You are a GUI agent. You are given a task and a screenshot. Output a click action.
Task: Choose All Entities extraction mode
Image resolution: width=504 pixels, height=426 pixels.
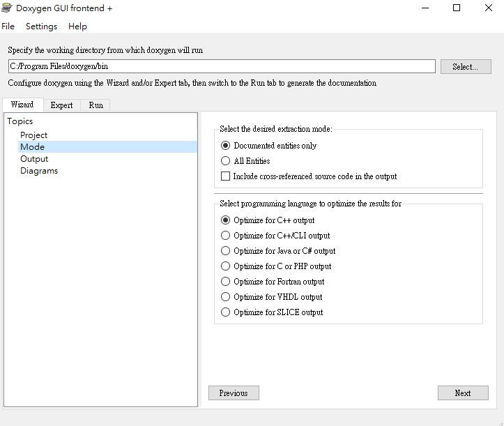point(245,161)
